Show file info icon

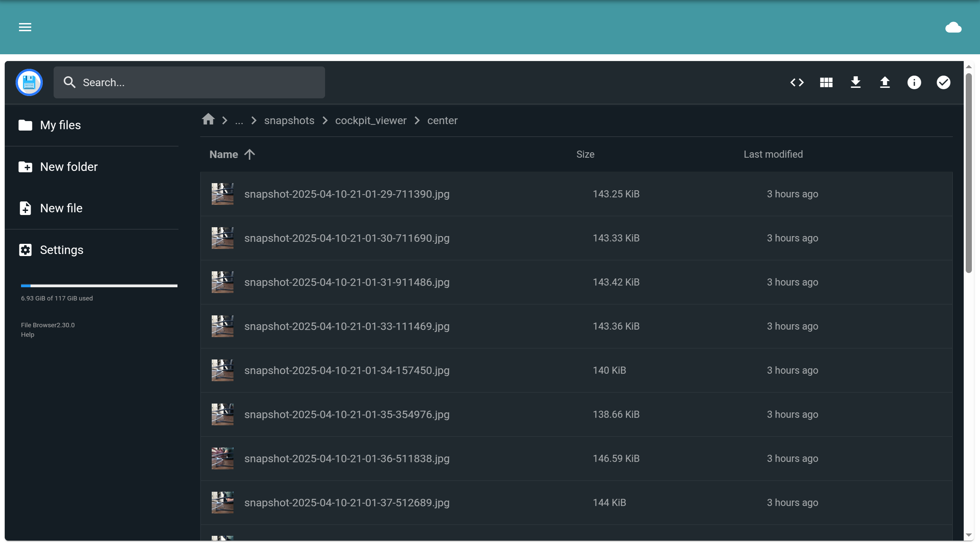point(914,82)
